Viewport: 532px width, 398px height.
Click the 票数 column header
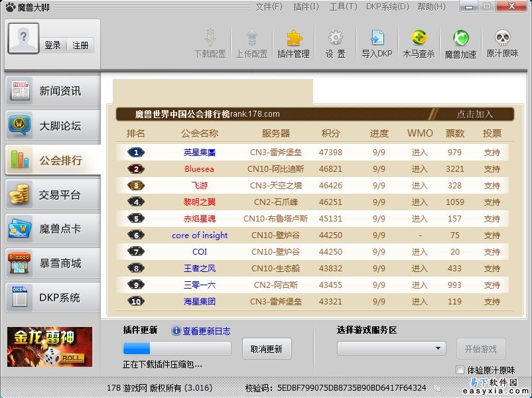[x=454, y=133]
